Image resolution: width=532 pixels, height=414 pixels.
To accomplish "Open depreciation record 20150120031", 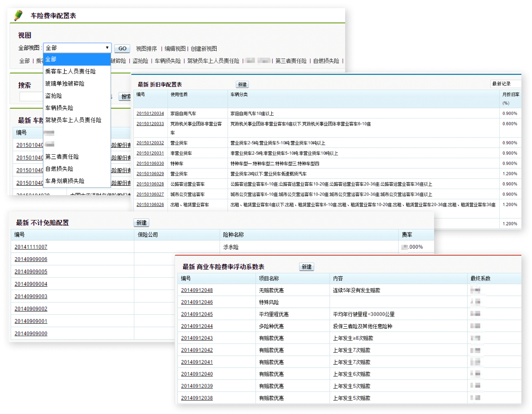I will point(150,153).
